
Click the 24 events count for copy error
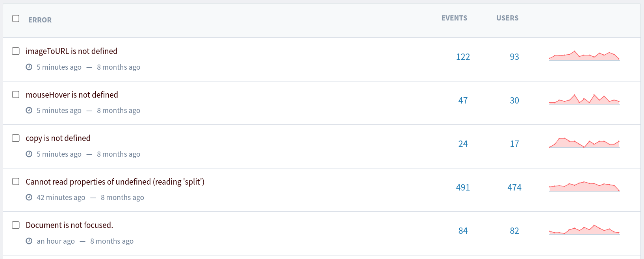click(463, 144)
